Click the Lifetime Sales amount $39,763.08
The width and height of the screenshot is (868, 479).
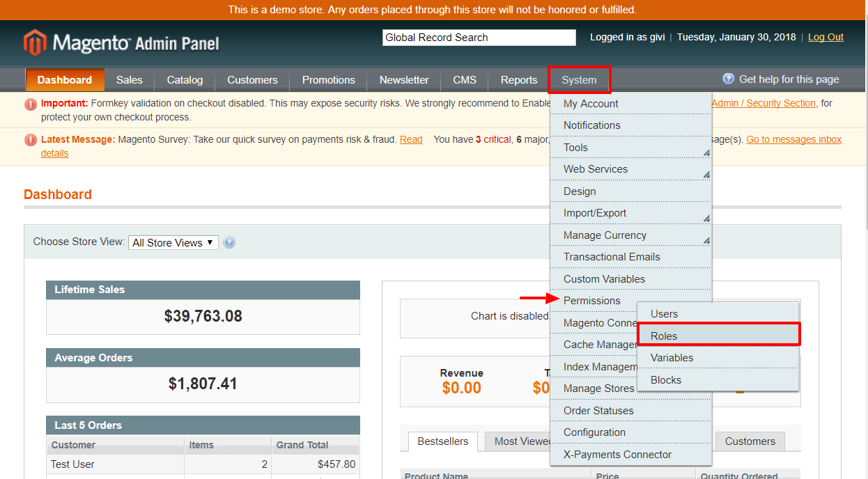click(203, 316)
